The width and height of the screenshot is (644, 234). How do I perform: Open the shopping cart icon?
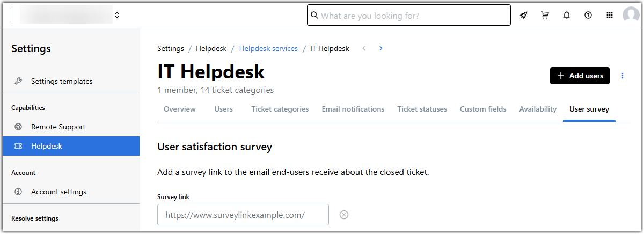click(x=545, y=16)
